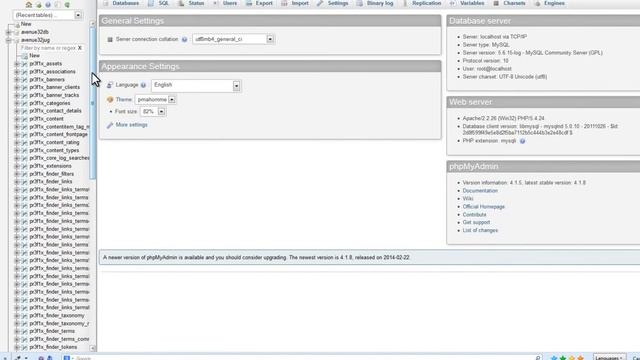Click the navigation panel scrollbar thumb

[93, 103]
